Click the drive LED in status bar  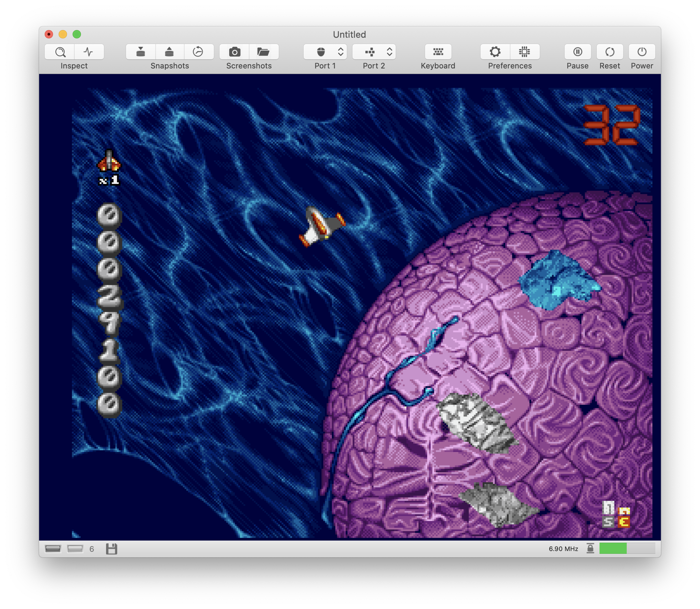[x=75, y=549]
